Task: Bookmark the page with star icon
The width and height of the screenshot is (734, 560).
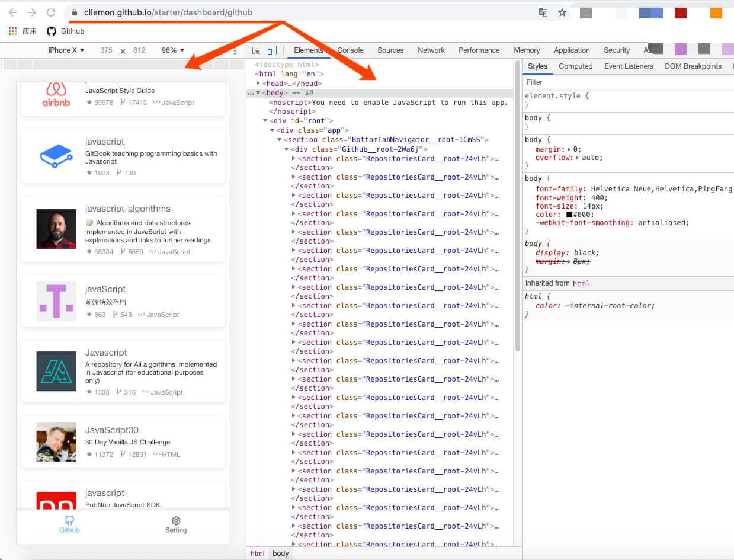Action: coord(562,12)
